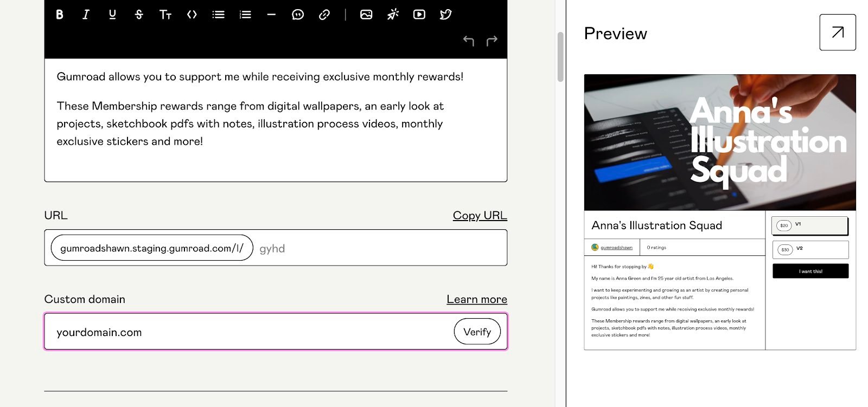868x407 pixels.
Task: Select the $30 V2 tier option
Action: tap(810, 250)
